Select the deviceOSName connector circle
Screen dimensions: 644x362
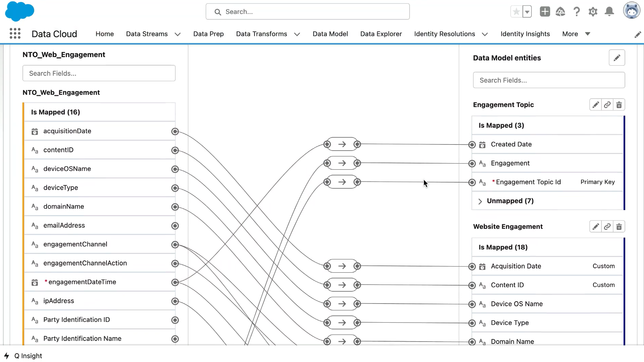(175, 169)
